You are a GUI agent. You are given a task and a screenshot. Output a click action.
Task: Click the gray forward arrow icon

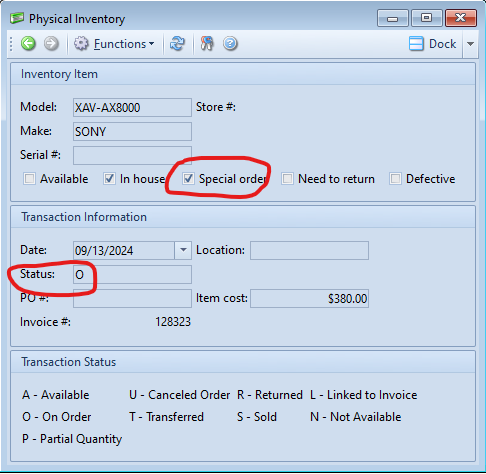point(51,44)
